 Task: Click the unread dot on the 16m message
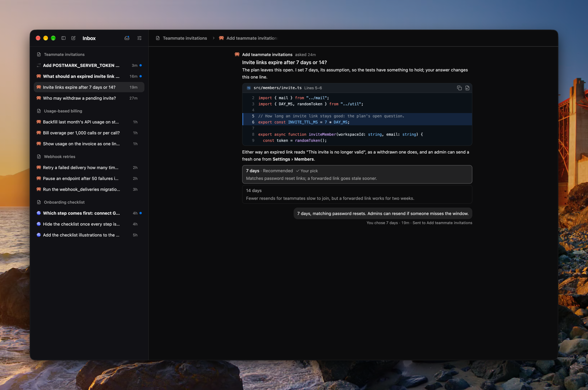click(x=141, y=76)
